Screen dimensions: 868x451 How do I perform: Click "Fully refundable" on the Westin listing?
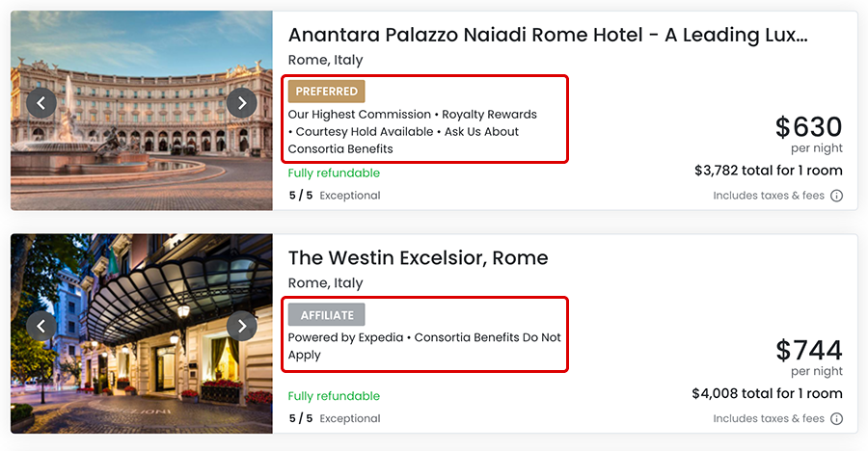(334, 396)
